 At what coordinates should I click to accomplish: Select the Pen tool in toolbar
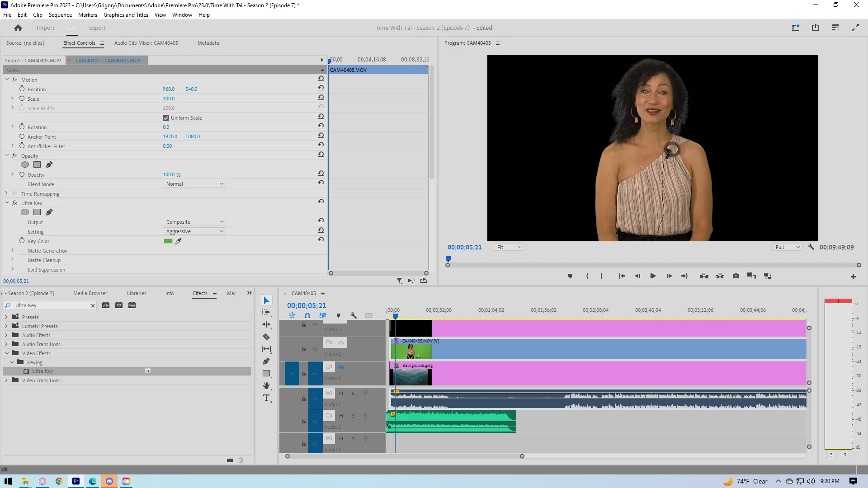point(266,361)
